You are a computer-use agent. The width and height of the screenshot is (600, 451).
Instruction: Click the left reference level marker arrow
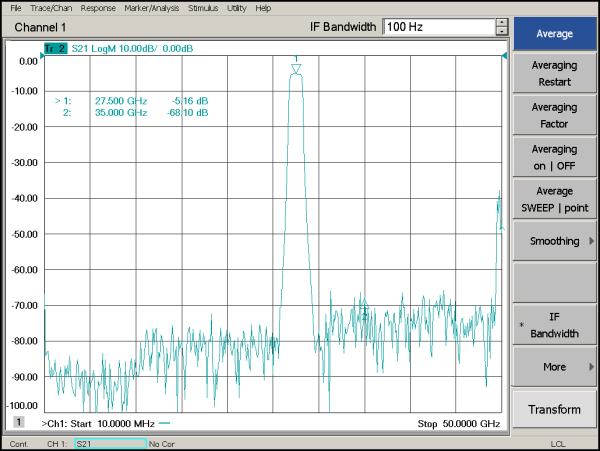pos(42,56)
